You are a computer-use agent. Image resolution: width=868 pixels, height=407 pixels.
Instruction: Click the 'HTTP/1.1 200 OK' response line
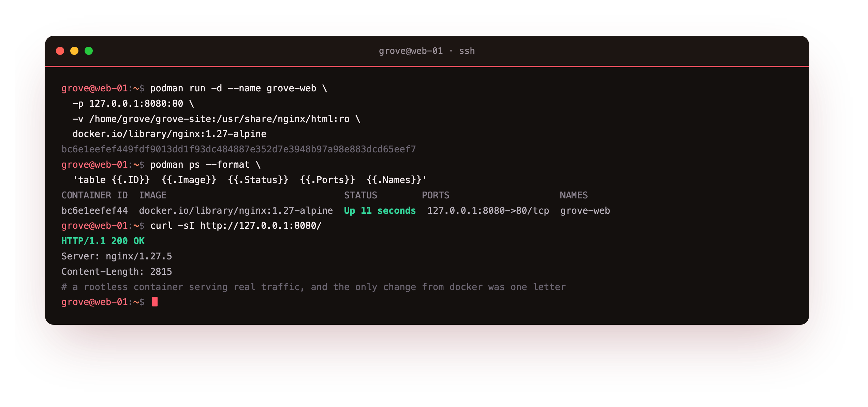point(103,241)
